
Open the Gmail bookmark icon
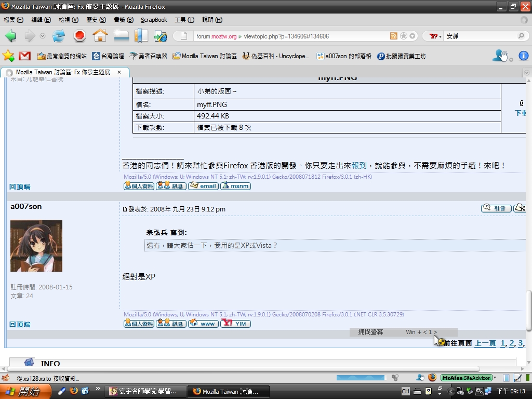(24, 56)
